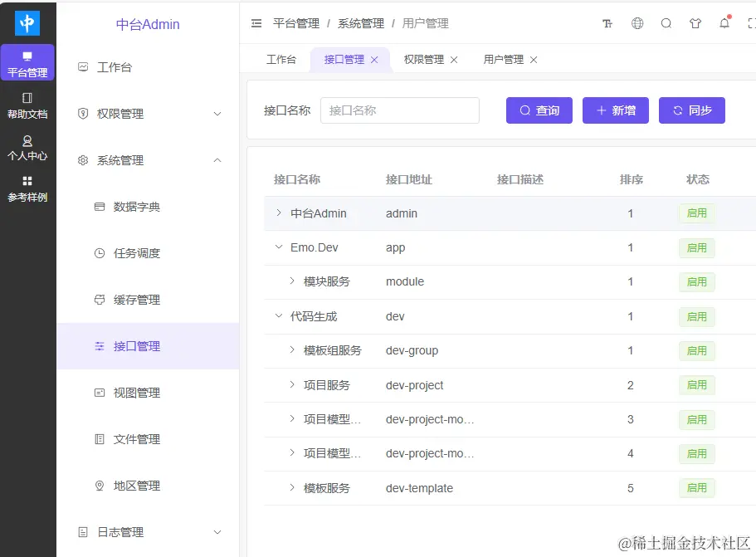This screenshot has height=557, width=756.
Task: Open 平台管理 in the dark sidebar
Action: (x=27, y=63)
